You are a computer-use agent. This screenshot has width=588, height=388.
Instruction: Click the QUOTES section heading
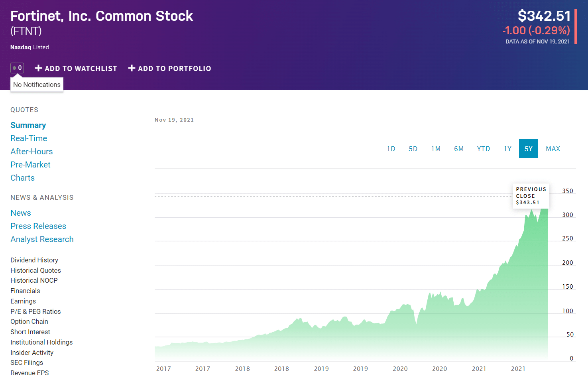24,110
